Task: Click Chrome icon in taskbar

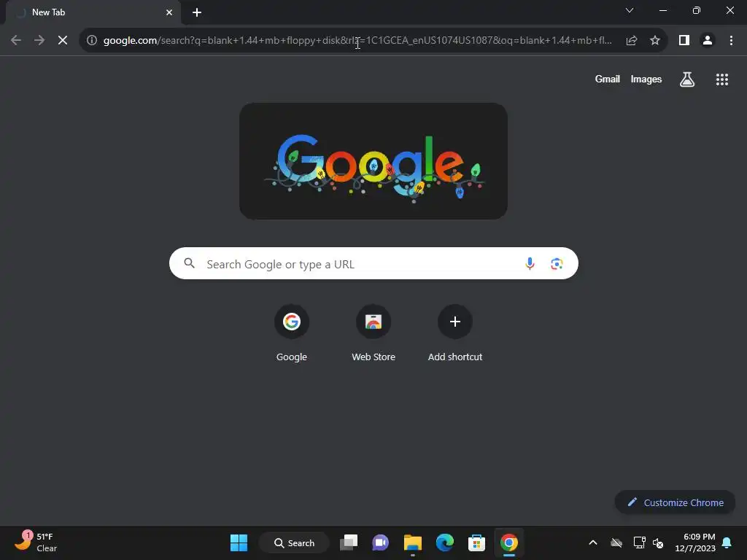Action: pos(508,542)
